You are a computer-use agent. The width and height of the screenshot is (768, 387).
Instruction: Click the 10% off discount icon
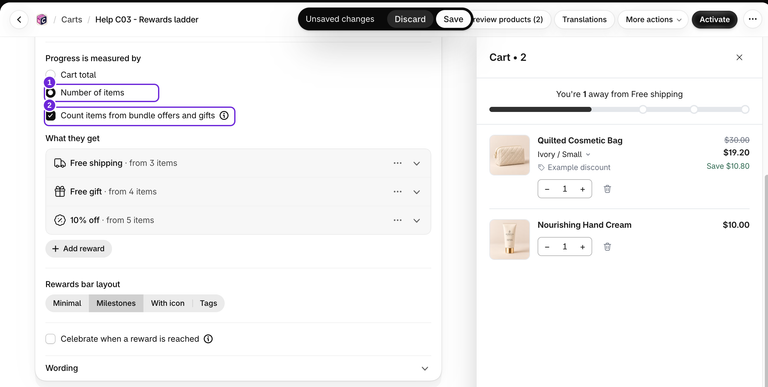(x=60, y=220)
